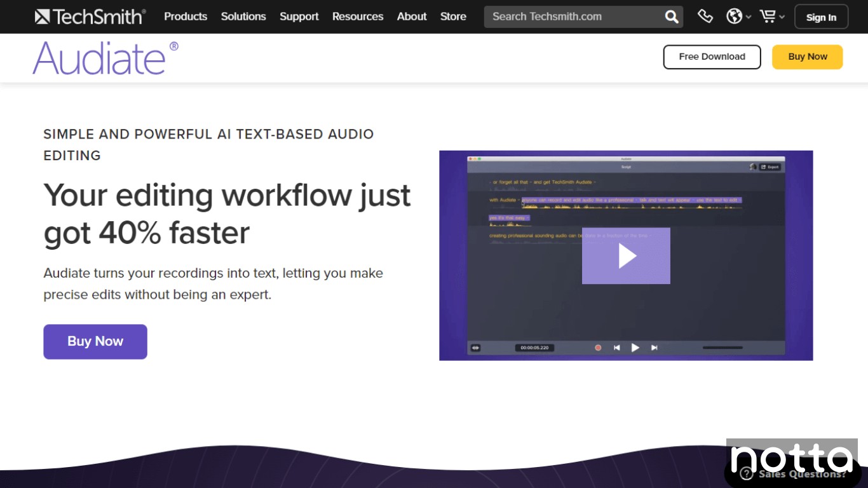Image resolution: width=868 pixels, height=488 pixels.
Task: Expand the cart dropdown chevron
Action: point(782,17)
